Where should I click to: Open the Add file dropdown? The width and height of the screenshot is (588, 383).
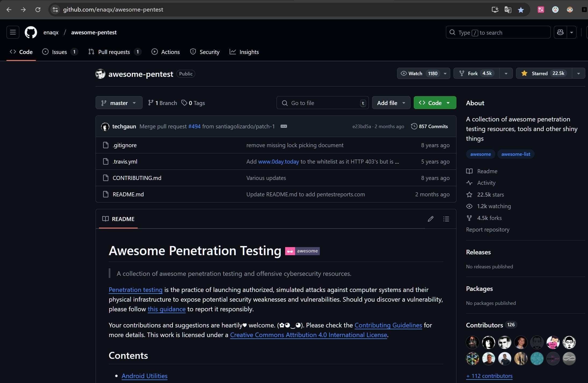tap(391, 103)
